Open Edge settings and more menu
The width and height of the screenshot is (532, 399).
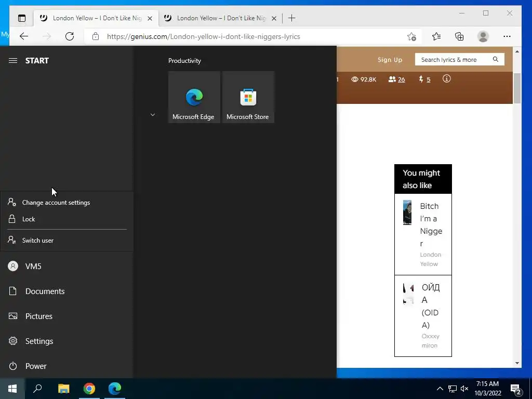pos(507,36)
